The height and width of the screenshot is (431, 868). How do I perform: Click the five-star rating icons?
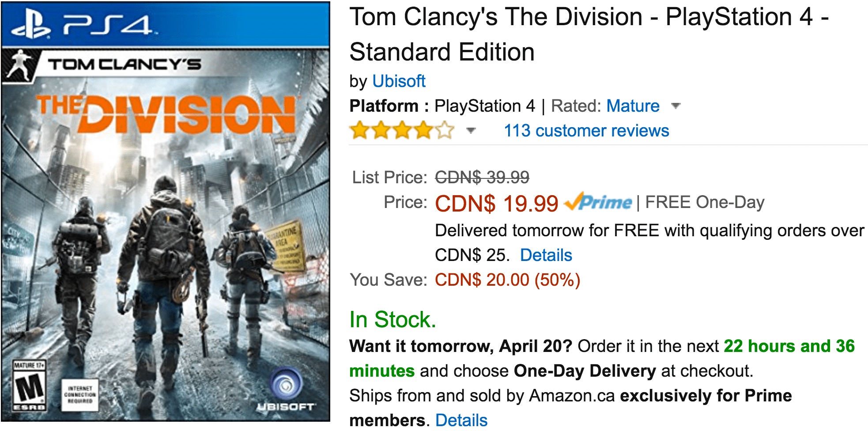(x=402, y=131)
